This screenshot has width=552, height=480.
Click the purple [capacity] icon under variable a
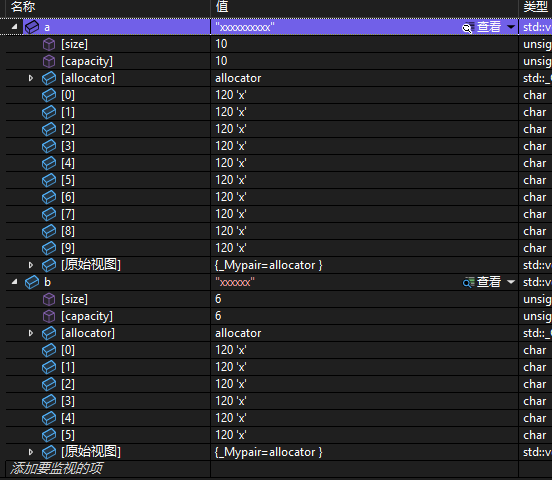click(49, 61)
